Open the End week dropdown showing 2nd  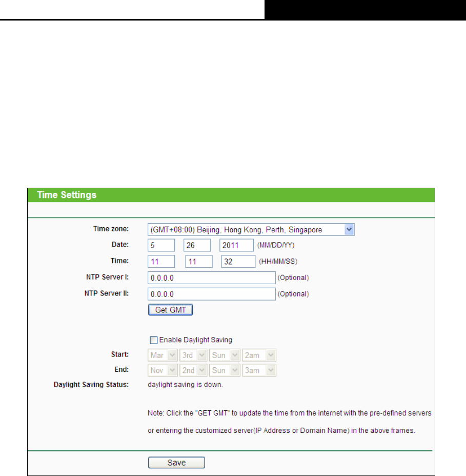(193, 370)
